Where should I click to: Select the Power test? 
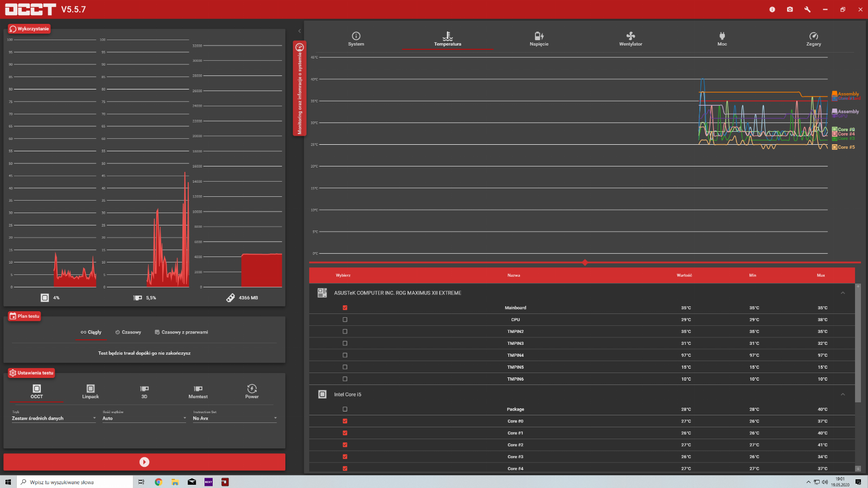[x=252, y=392]
